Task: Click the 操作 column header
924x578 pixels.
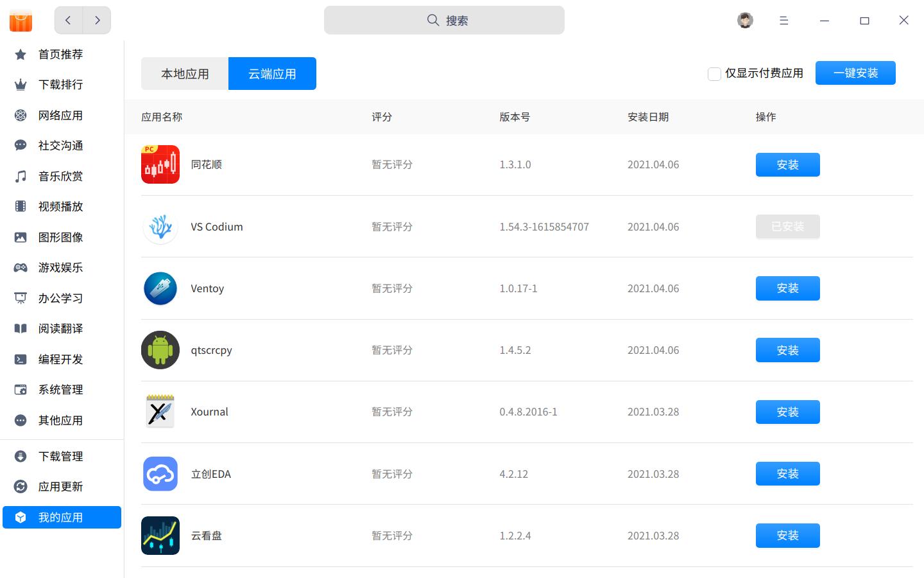Action: pyautogui.click(x=766, y=117)
